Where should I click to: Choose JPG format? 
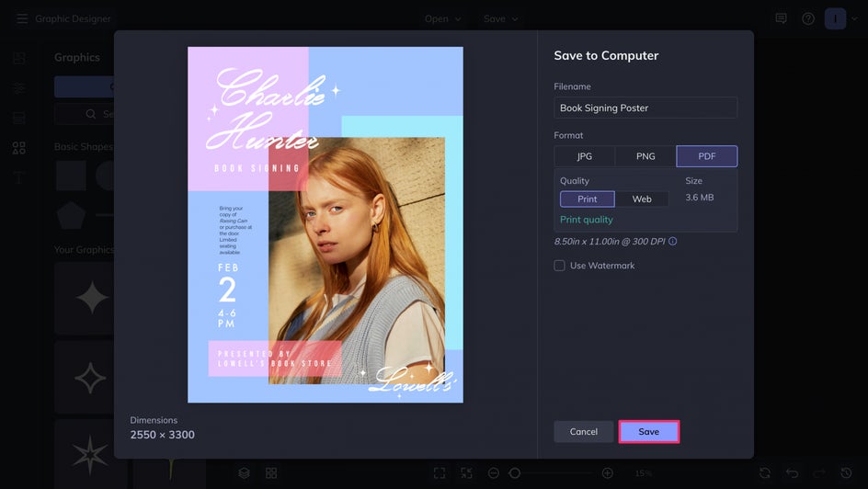[x=585, y=156]
